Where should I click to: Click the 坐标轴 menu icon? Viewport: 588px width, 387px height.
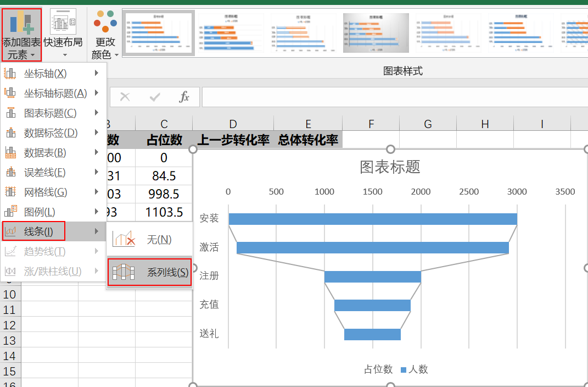pyautogui.click(x=10, y=73)
